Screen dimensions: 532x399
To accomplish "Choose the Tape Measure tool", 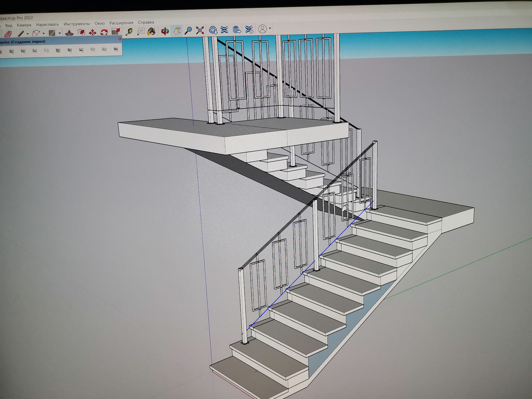I will pos(129,32).
